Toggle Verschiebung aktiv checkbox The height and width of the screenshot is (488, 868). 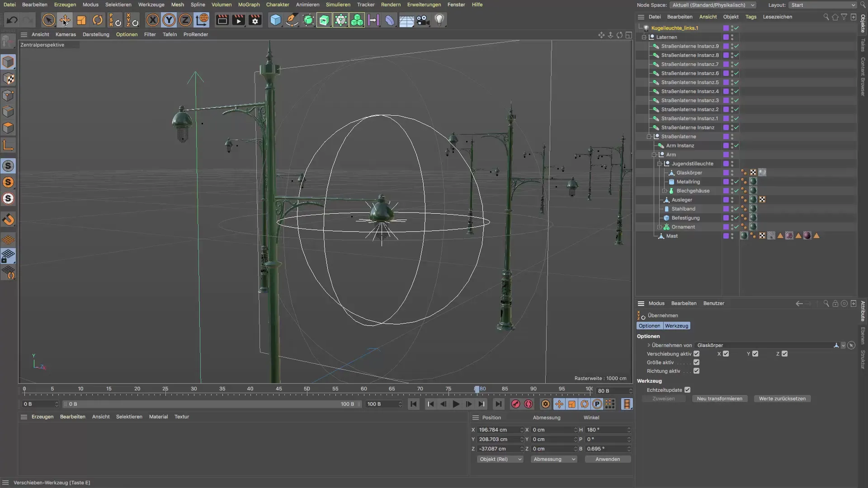coord(696,354)
